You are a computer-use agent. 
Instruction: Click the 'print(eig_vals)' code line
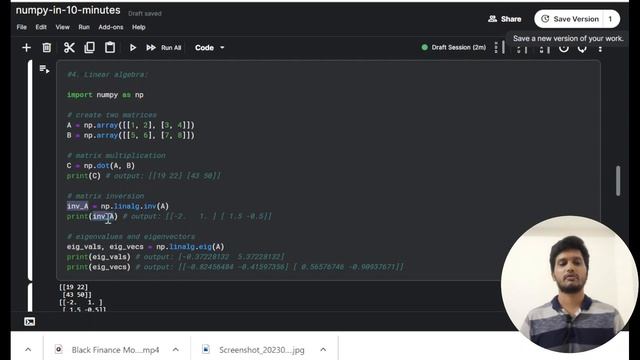click(98, 257)
